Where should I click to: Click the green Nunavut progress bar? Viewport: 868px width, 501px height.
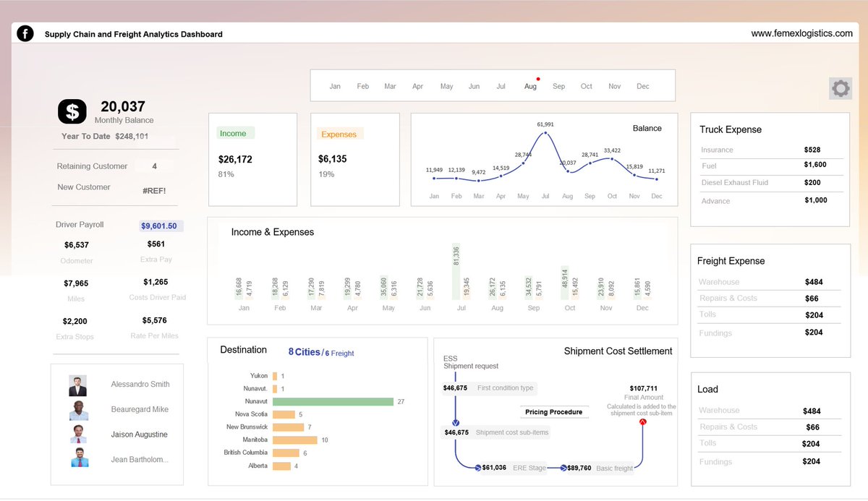point(332,401)
